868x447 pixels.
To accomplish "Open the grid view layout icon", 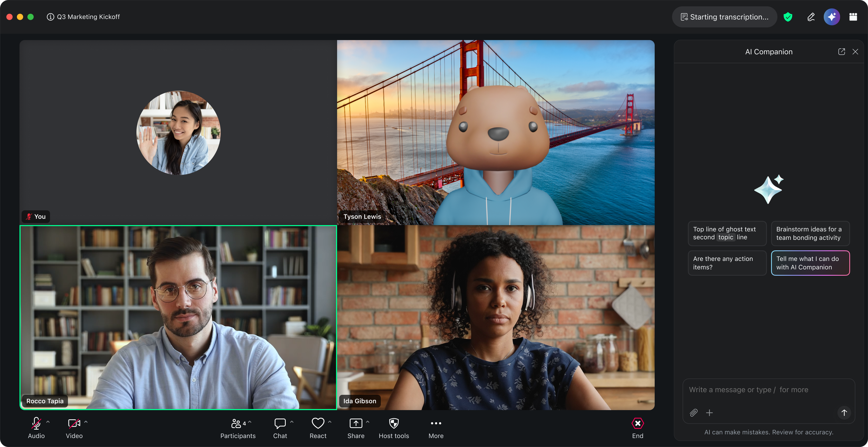I will [x=853, y=17].
